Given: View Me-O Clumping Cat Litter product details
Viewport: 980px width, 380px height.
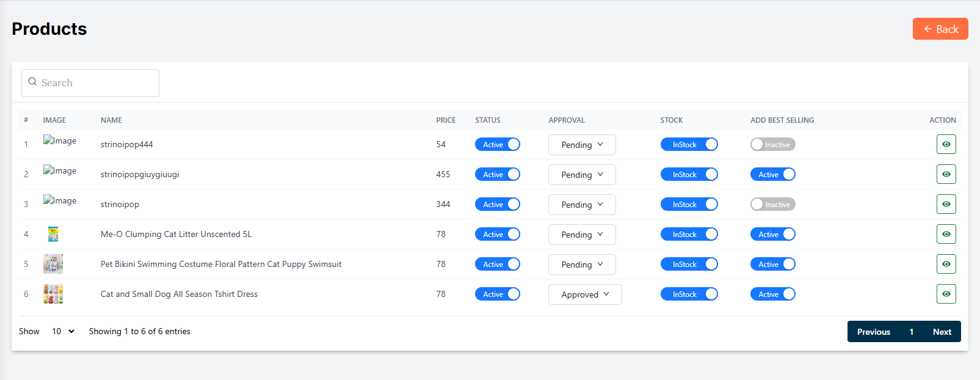Looking at the screenshot, I should pyautogui.click(x=946, y=234).
